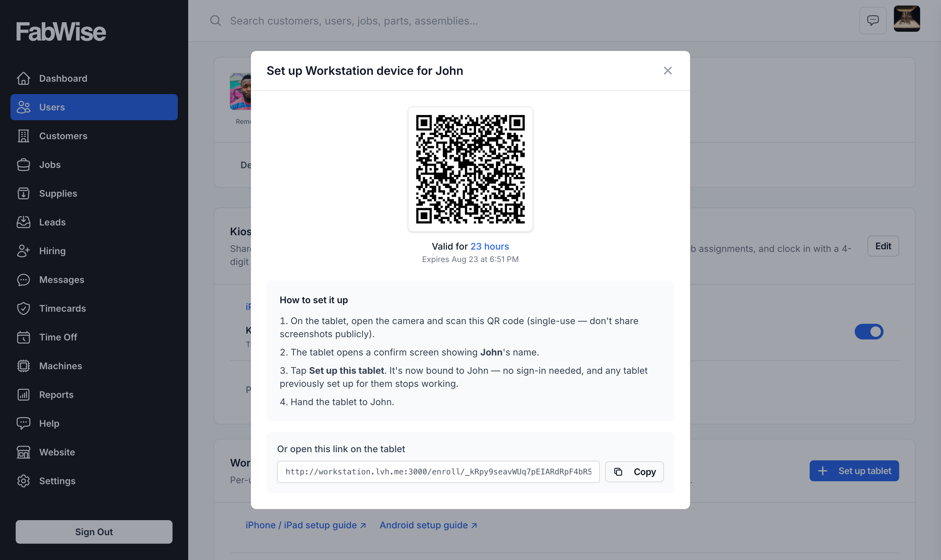Click the Jobs briefcase icon
Viewport: 941px width, 560px height.
tap(24, 165)
